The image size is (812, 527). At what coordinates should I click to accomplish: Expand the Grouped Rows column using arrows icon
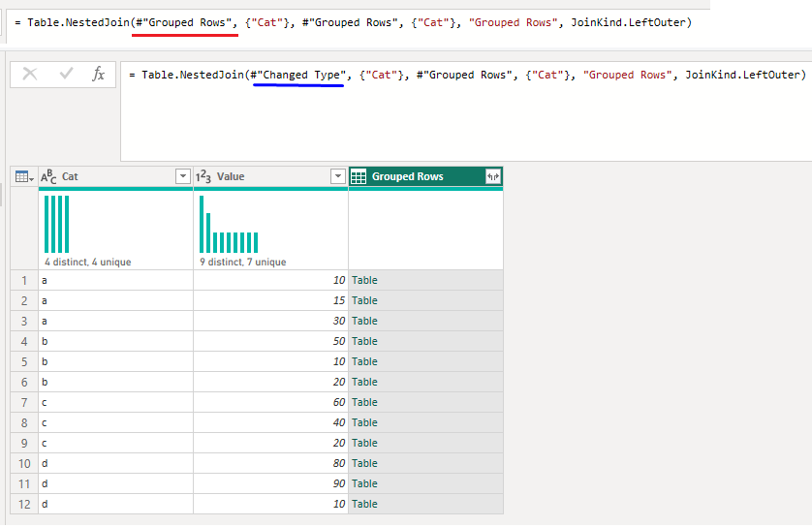click(493, 177)
